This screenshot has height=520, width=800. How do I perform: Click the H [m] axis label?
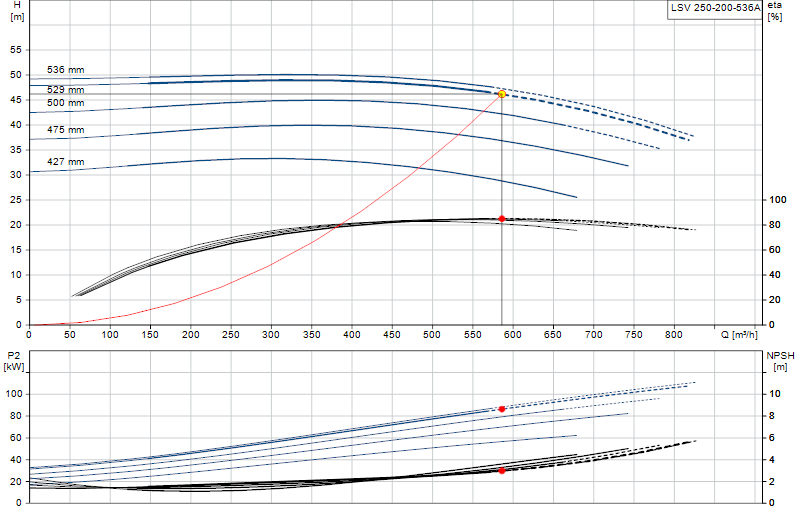tap(17, 11)
